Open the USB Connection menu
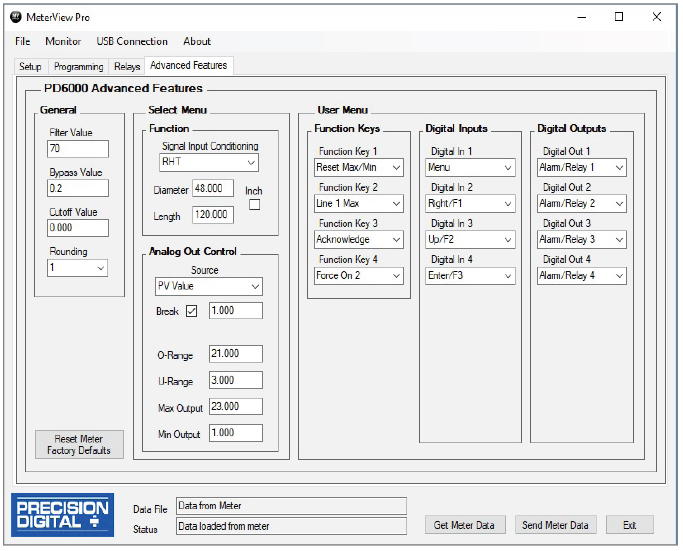683x551 pixels. pyautogui.click(x=132, y=41)
